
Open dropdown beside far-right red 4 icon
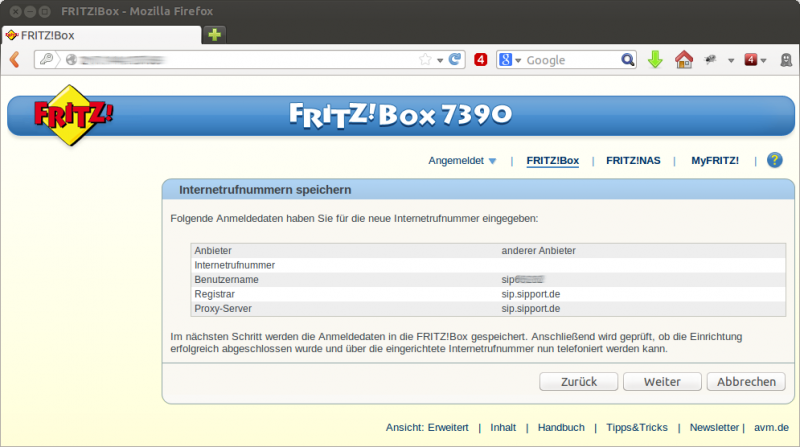(x=763, y=60)
